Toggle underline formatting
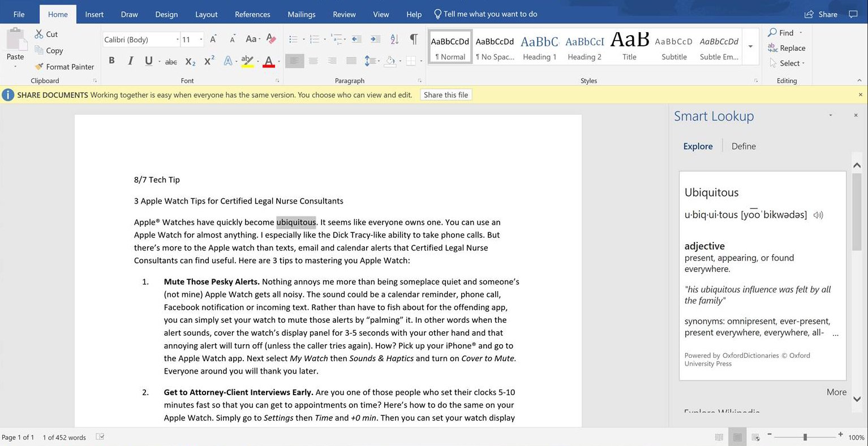 [148, 60]
